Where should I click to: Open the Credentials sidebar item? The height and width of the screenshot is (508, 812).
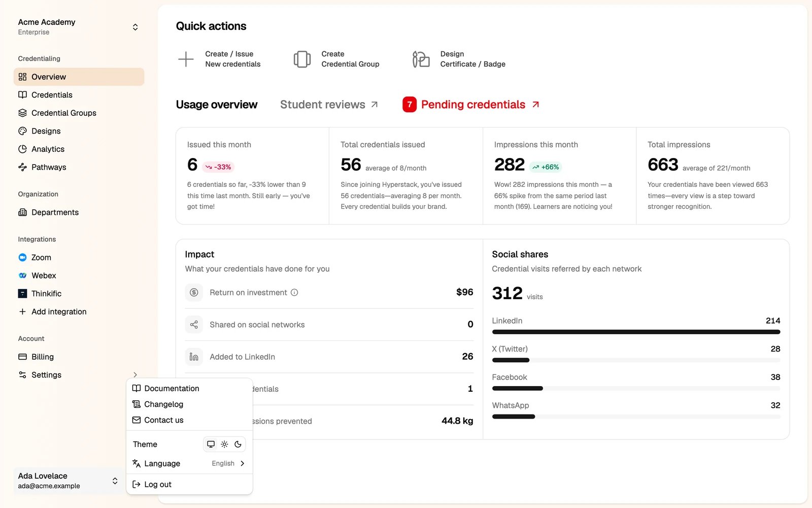coord(79,95)
